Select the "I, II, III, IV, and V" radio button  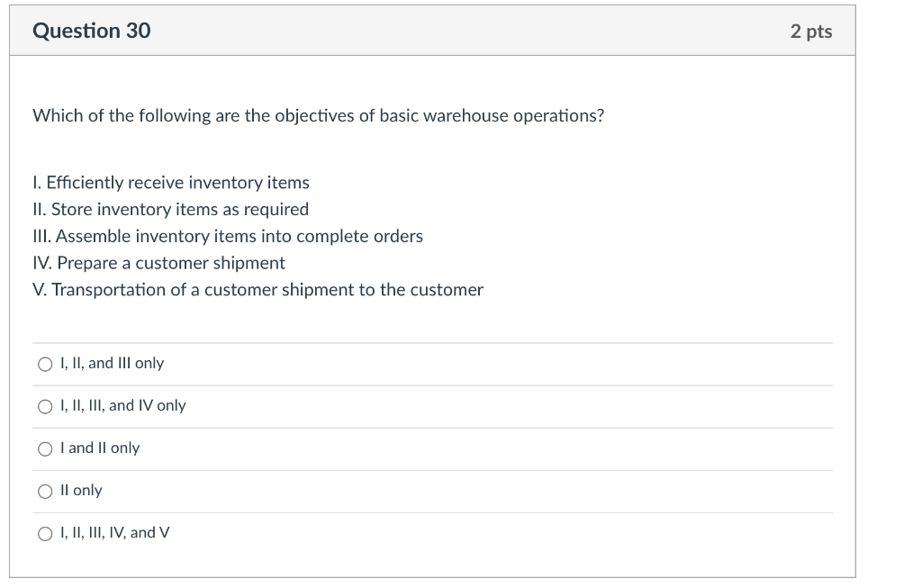[x=45, y=534]
